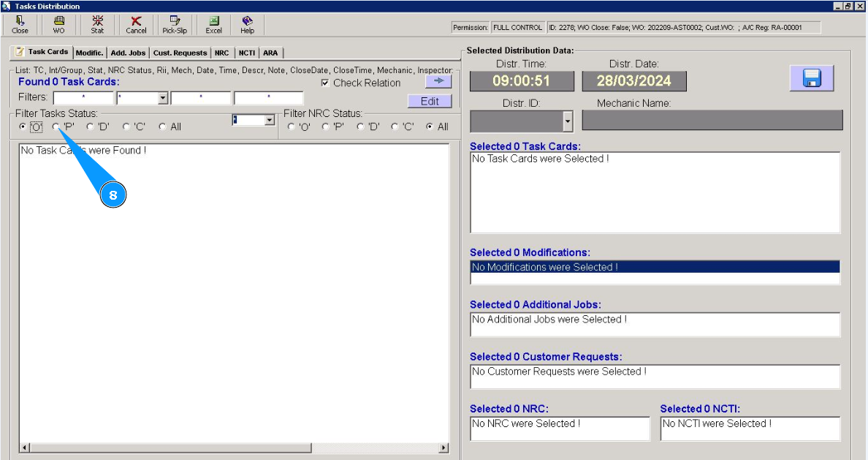868x460 pixels.
Task: Save distribution with the floppy disk icon
Action: click(x=811, y=78)
